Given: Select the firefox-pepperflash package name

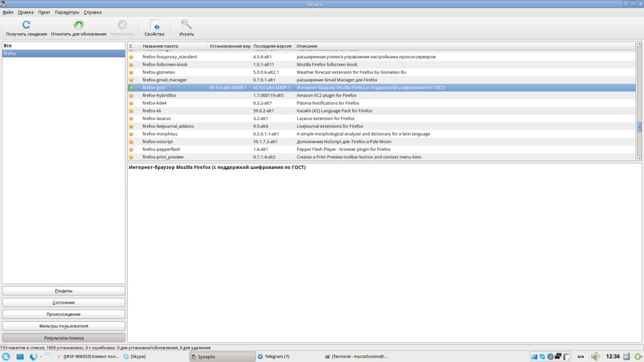Looking at the screenshot, I should point(161,149).
